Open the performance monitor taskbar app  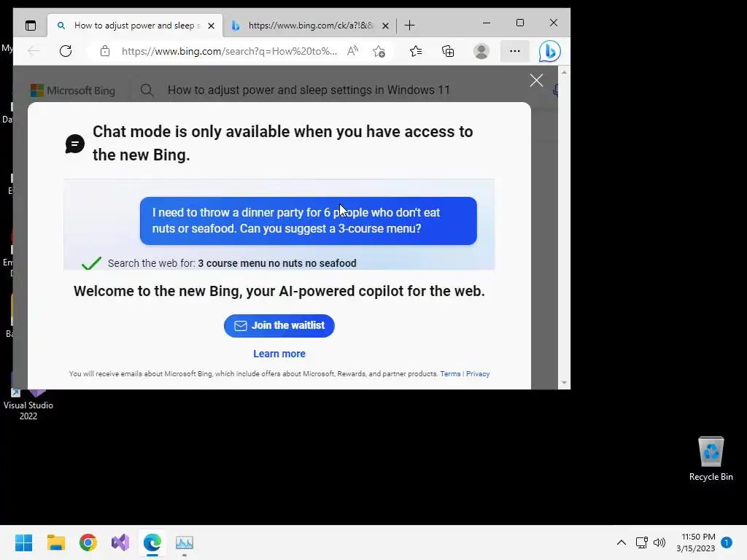click(x=185, y=542)
